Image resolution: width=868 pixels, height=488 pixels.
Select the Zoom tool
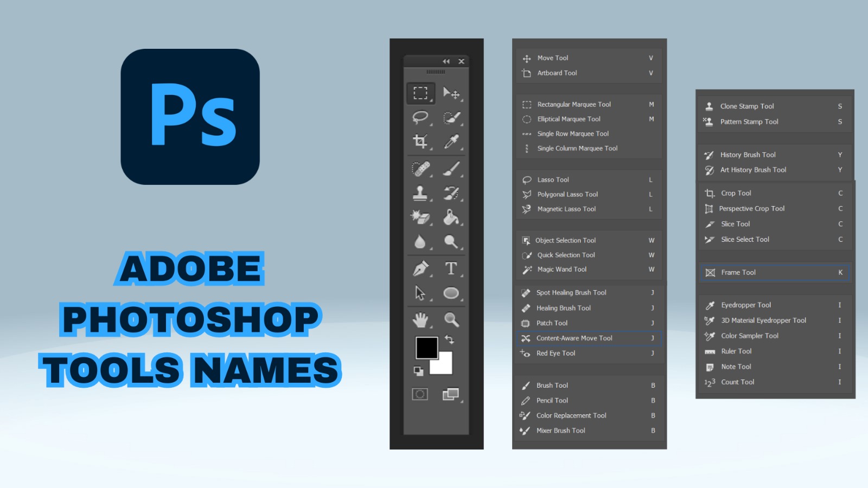tap(453, 319)
